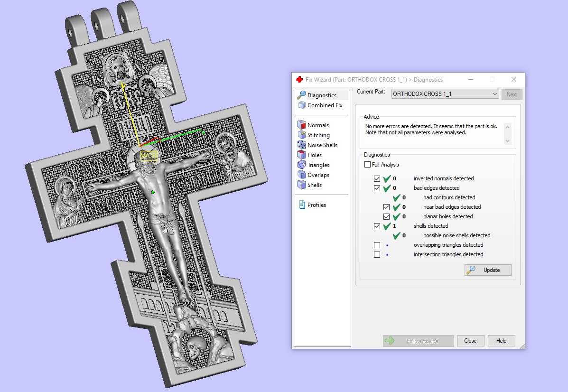Screen dimensions: 568x392
Task: Go to the Stitching page
Action: (x=318, y=135)
